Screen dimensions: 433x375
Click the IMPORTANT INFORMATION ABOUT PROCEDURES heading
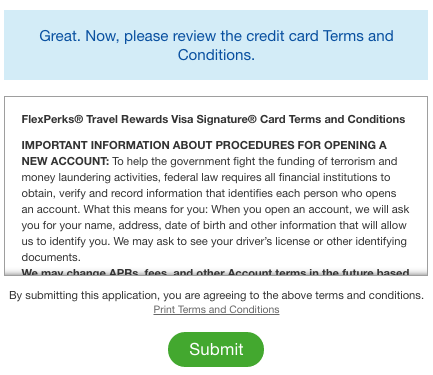[x=204, y=145]
